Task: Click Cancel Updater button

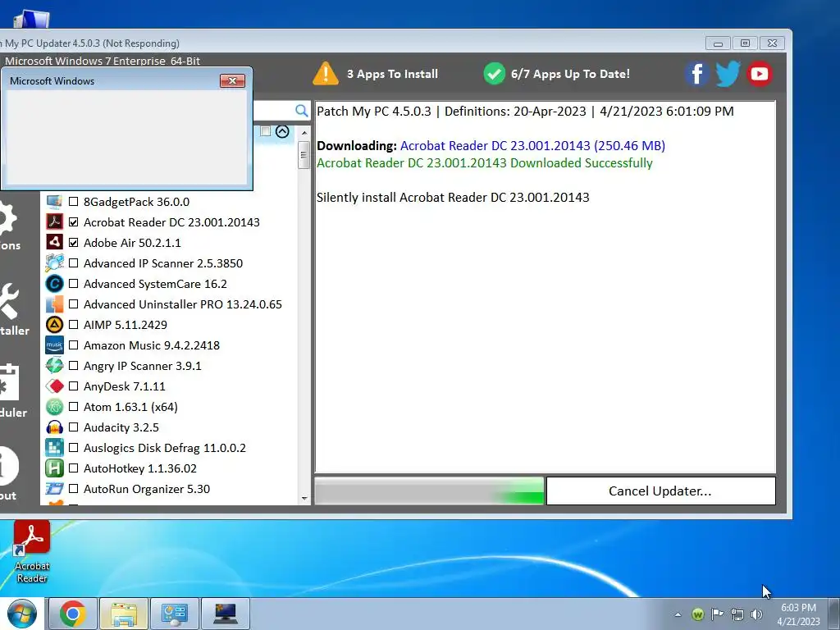Action: point(660,491)
